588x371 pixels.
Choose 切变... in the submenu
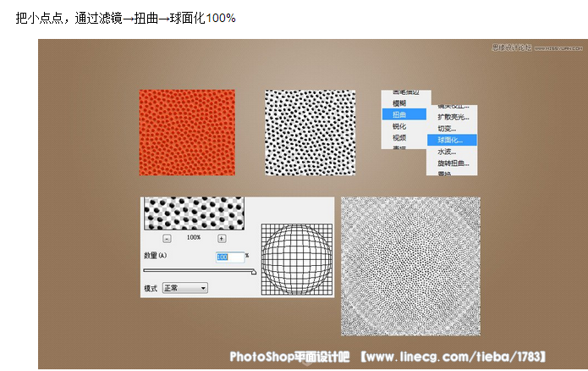point(447,129)
